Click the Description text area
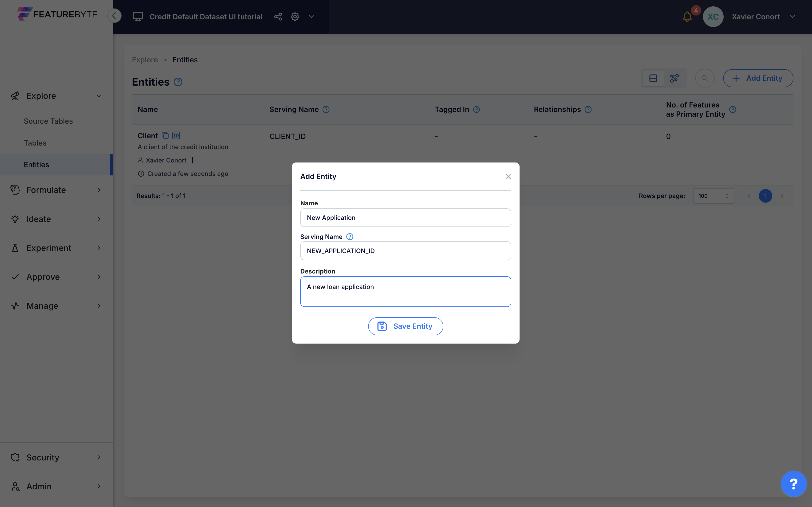The image size is (812, 507). coord(406,291)
